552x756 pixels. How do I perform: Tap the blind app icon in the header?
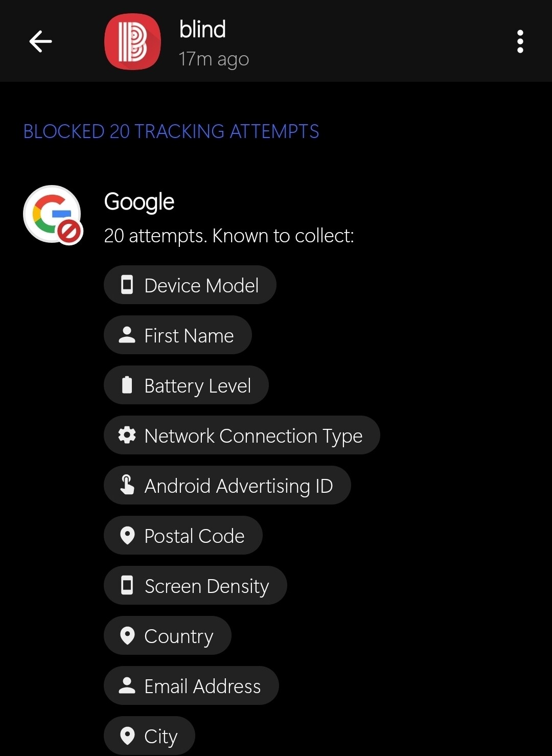point(132,42)
